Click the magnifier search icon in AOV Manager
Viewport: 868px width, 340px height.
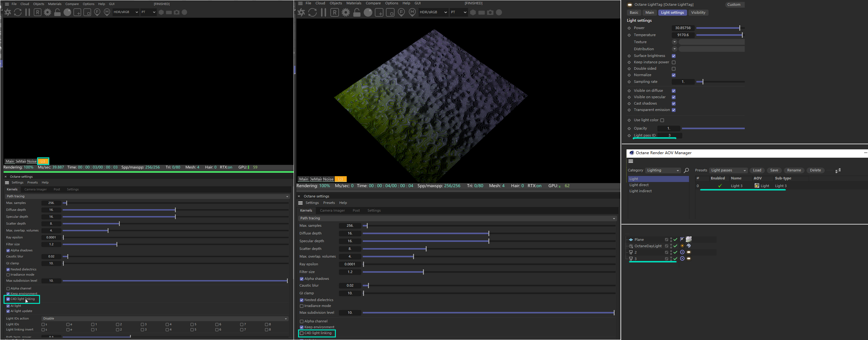coord(686,170)
